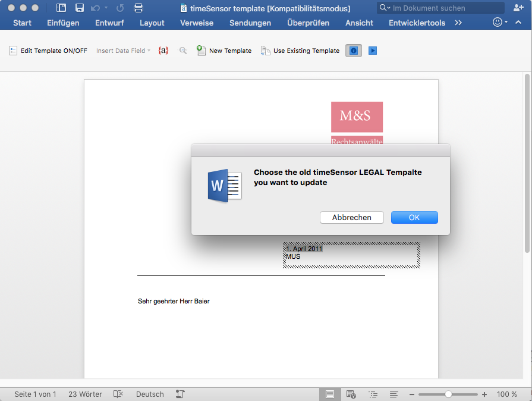532x401 pixels.
Task: Go to the Verweise tab
Action: (197, 23)
